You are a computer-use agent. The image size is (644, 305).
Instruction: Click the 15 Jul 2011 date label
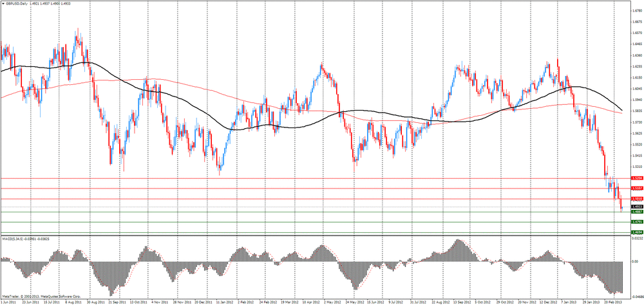coord(52,301)
